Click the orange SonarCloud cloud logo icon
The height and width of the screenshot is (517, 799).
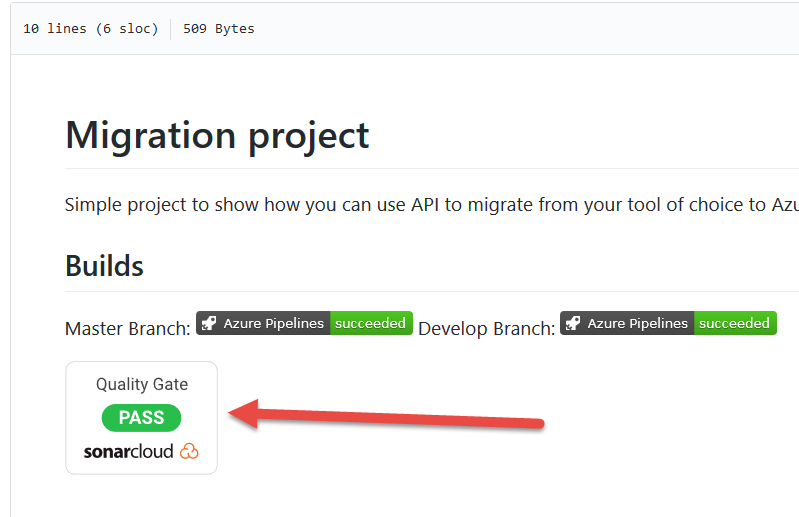pos(189,451)
